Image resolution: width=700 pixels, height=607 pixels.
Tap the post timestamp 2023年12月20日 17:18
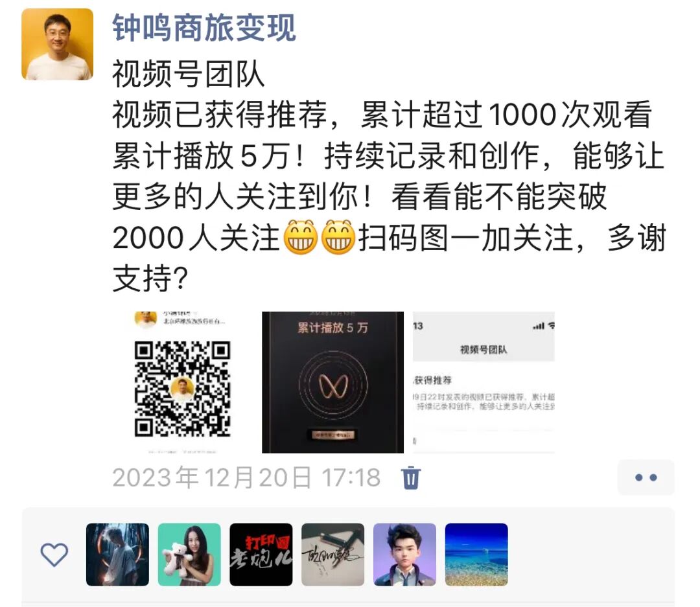click(x=246, y=477)
